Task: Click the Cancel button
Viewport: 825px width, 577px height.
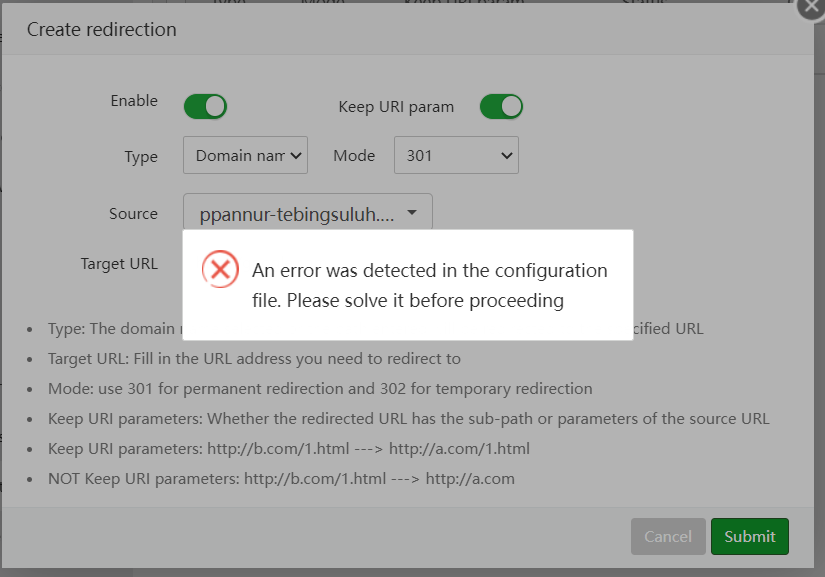Action: [668, 536]
